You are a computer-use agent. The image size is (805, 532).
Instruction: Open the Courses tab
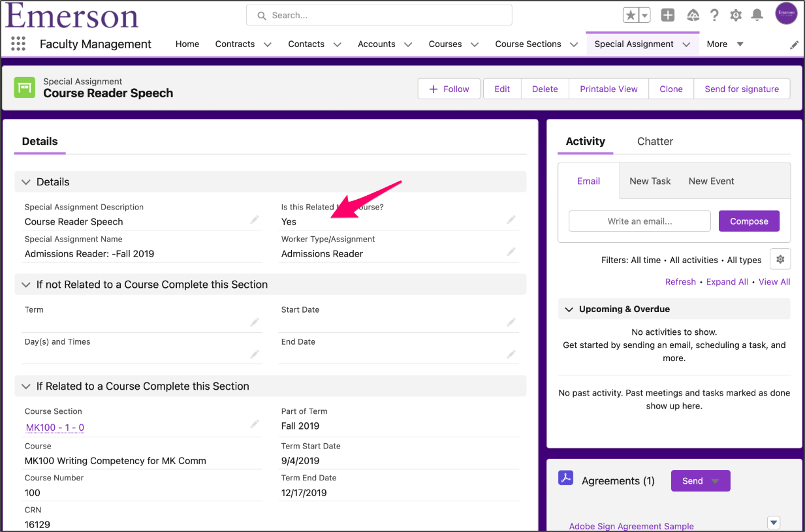pos(445,44)
